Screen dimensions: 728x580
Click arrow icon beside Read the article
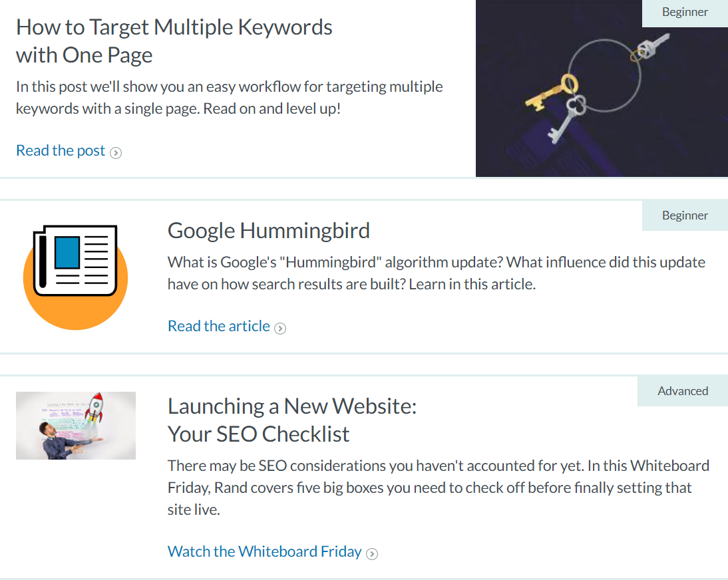281,328
